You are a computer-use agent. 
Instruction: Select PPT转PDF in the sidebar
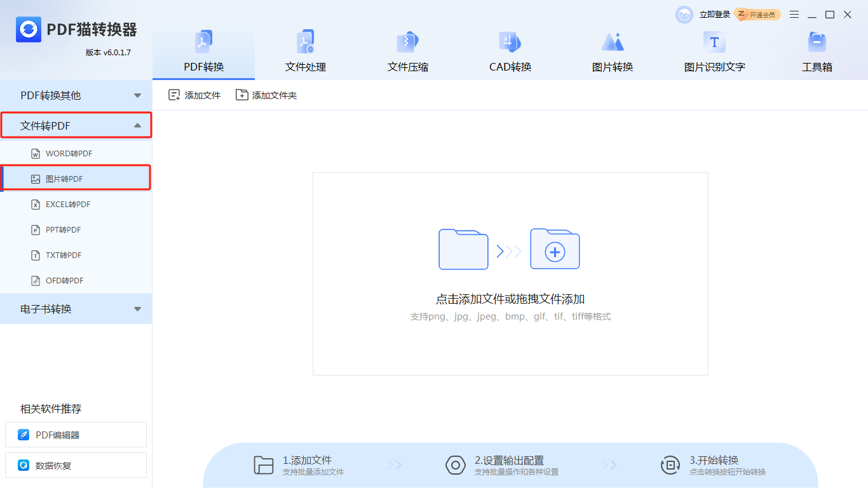pyautogui.click(x=76, y=230)
